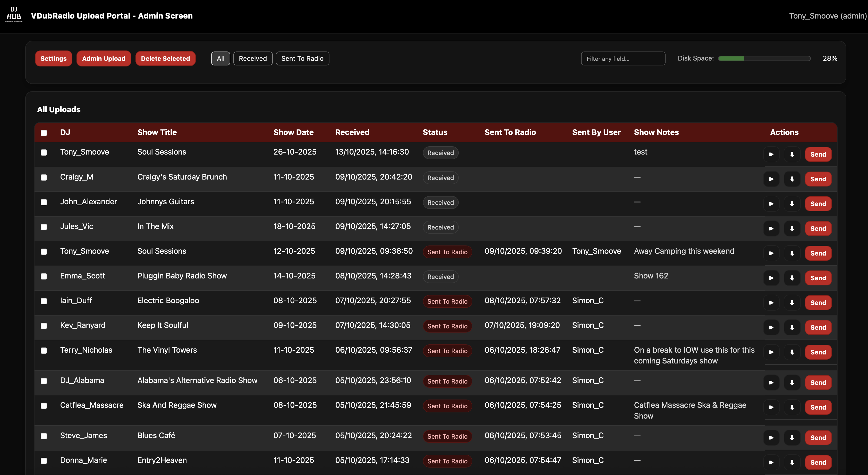Play the Blues Café recording
868x475 pixels.
tap(772, 438)
